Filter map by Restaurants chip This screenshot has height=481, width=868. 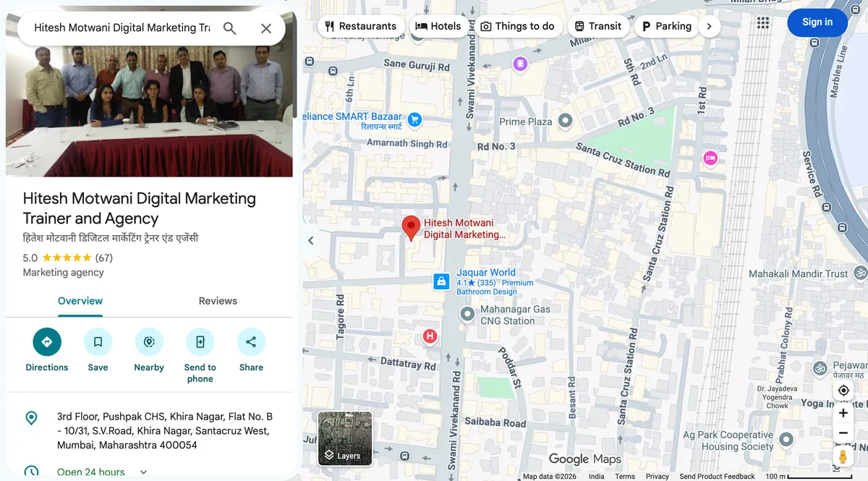pyautogui.click(x=361, y=26)
